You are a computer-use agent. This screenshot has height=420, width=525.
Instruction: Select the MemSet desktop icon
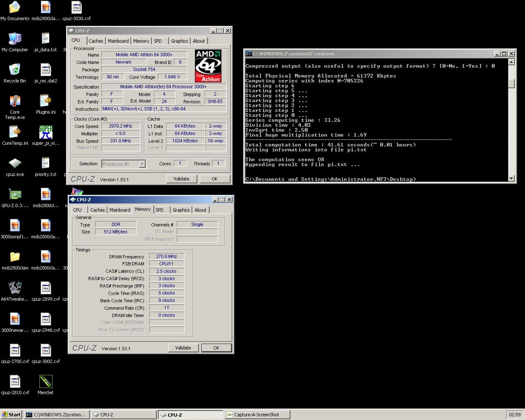coord(46,385)
